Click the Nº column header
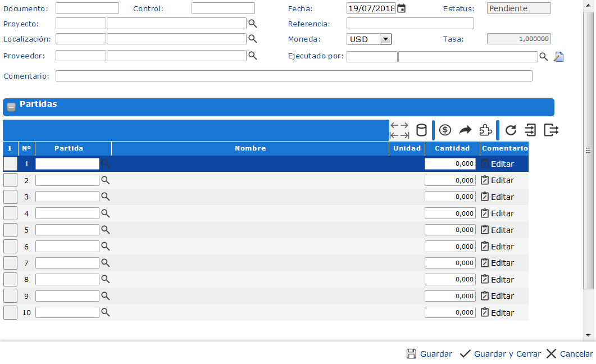Screen dimensions: 596x364 [26, 148]
